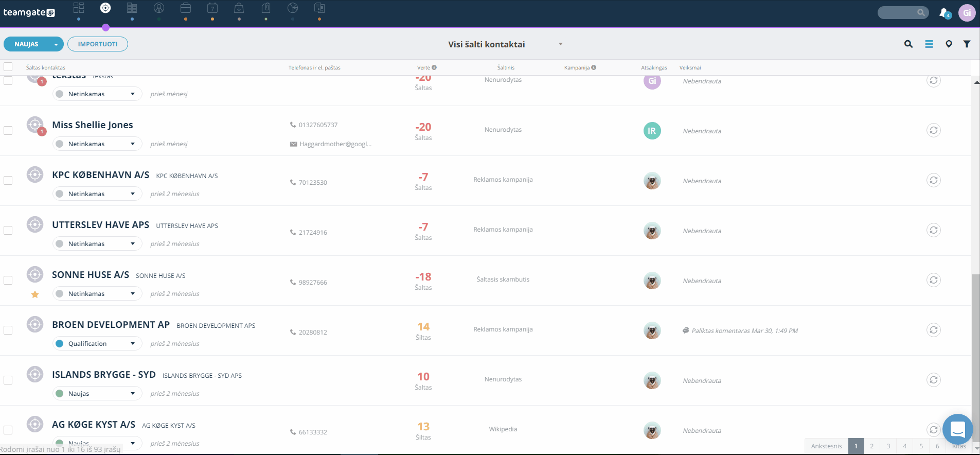
Task: Open the AG KØGE KYST A/S lead
Action: tap(94, 425)
